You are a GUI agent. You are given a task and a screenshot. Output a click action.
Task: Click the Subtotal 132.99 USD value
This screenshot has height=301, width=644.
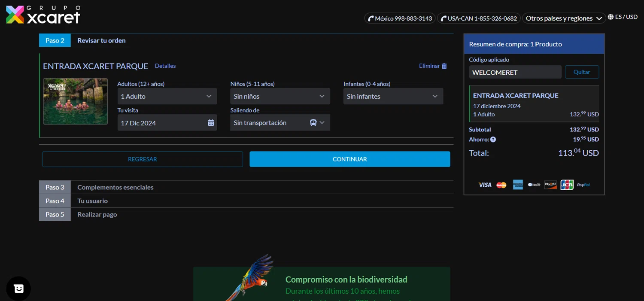point(584,129)
